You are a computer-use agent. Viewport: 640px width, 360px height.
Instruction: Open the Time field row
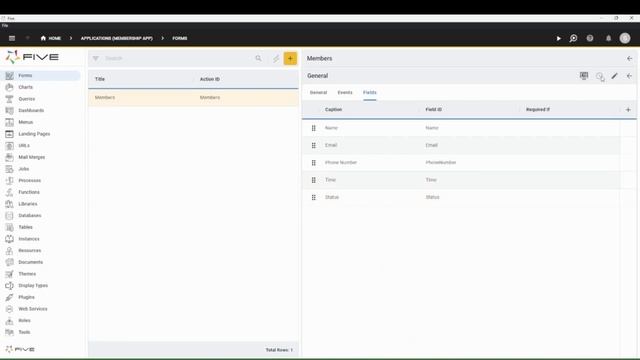pos(461,180)
